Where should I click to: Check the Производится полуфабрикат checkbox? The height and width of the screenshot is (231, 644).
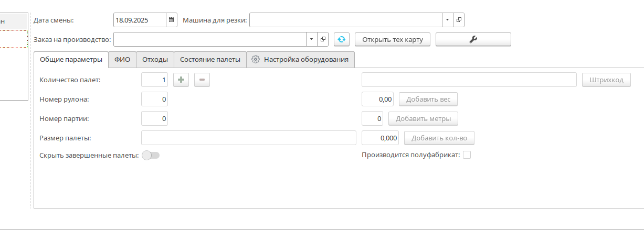[467, 155]
